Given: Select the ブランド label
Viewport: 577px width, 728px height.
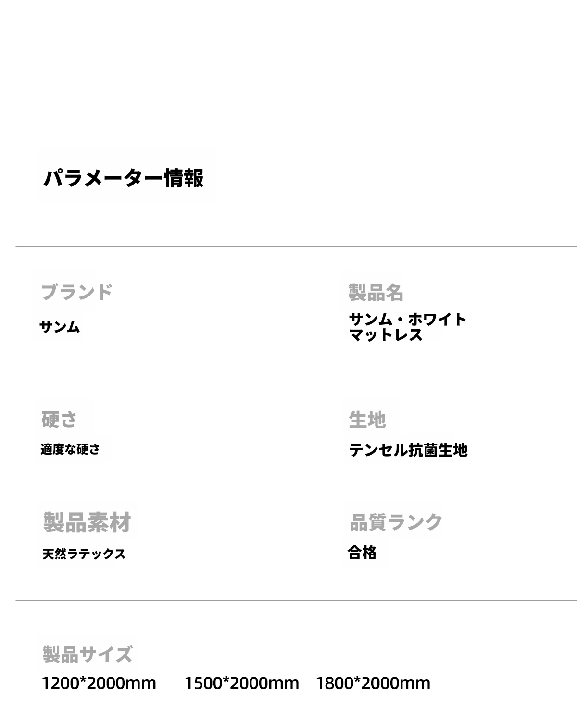Looking at the screenshot, I should (x=77, y=292).
